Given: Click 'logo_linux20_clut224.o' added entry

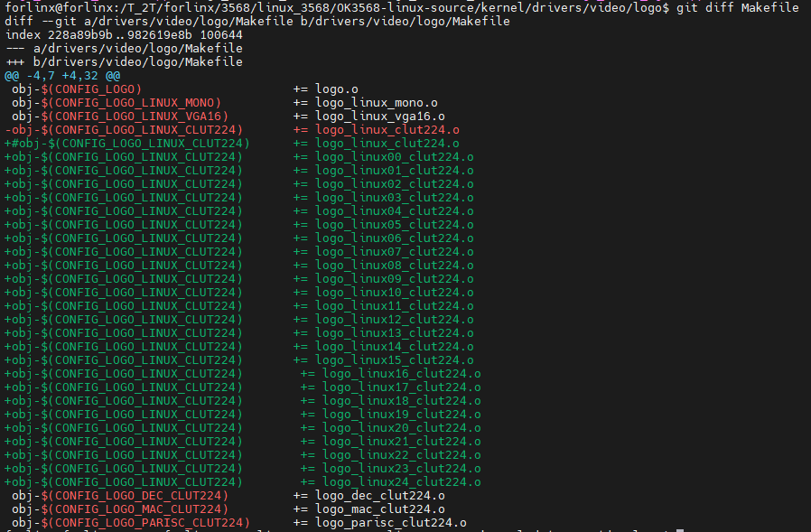Looking at the screenshot, I should [401, 427].
